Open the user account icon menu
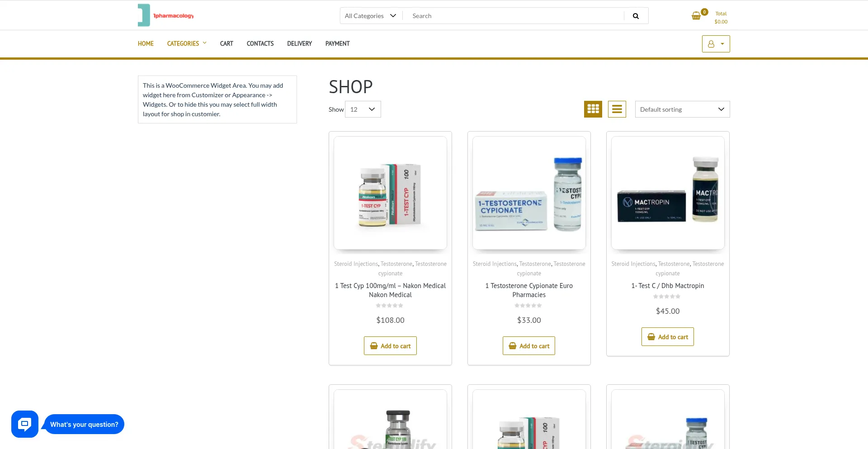The image size is (868, 449). click(x=716, y=44)
